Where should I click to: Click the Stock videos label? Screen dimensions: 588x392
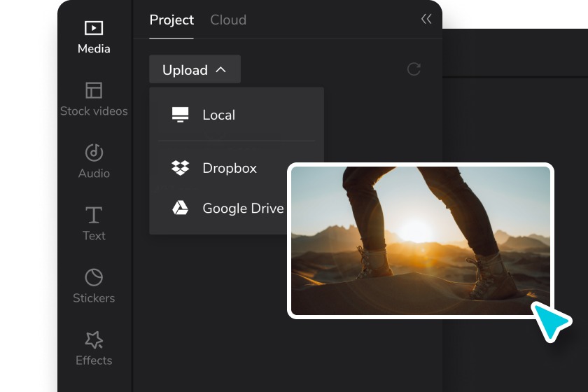(94, 111)
